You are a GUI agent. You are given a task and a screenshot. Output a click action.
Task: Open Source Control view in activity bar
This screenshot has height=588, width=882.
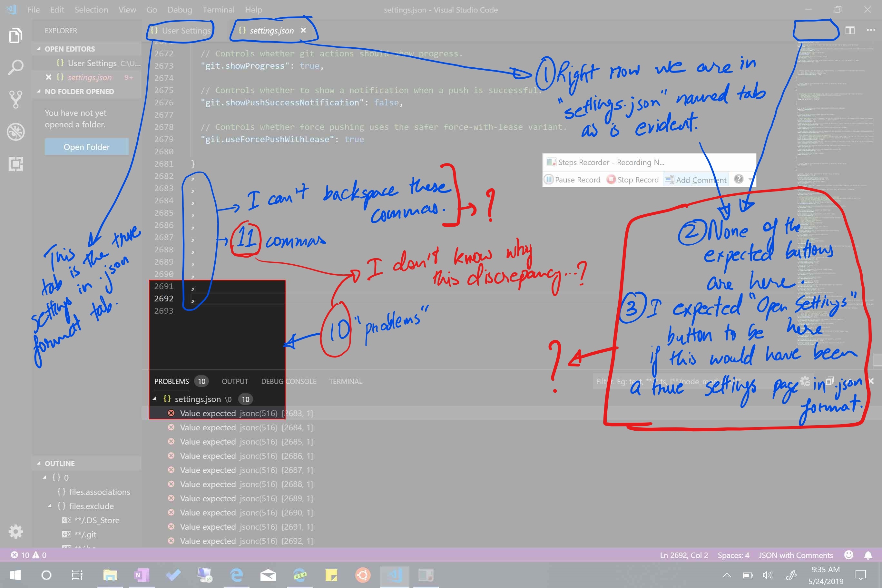click(x=15, y=99)
